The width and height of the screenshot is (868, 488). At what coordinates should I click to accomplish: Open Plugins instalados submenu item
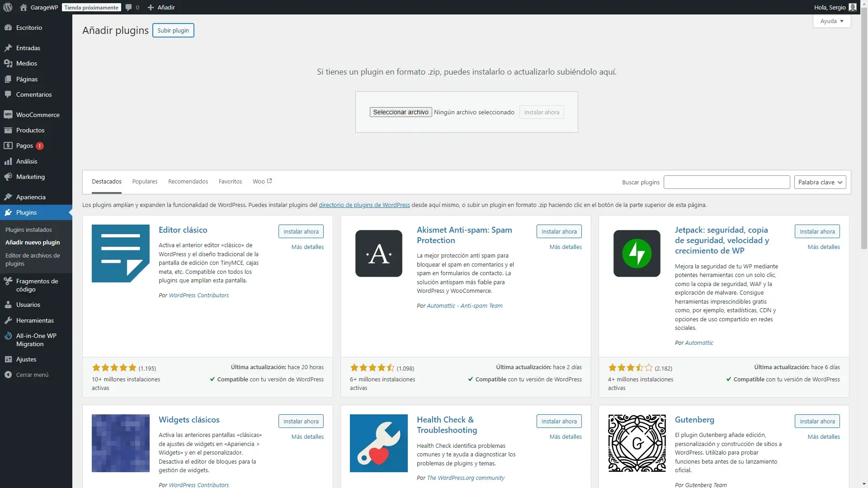point(28,230)
